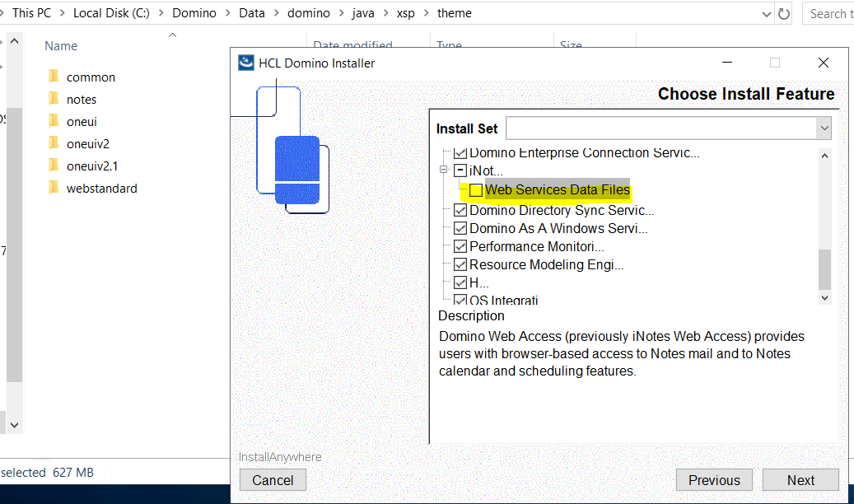Viewport: 854px width, 504px height.
Task: Click the oneuiv2.1 folder icon
Action: [x=54, y=166]
